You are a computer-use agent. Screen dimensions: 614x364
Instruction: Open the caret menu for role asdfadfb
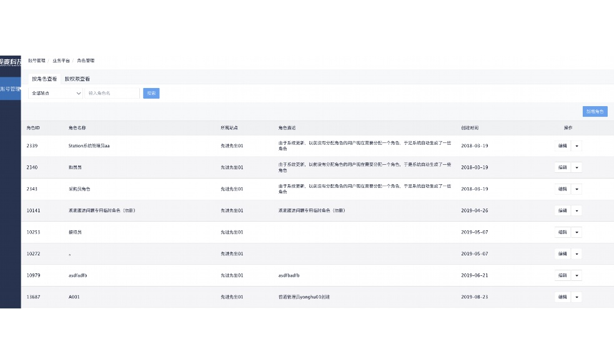click(x=577, y=275)
